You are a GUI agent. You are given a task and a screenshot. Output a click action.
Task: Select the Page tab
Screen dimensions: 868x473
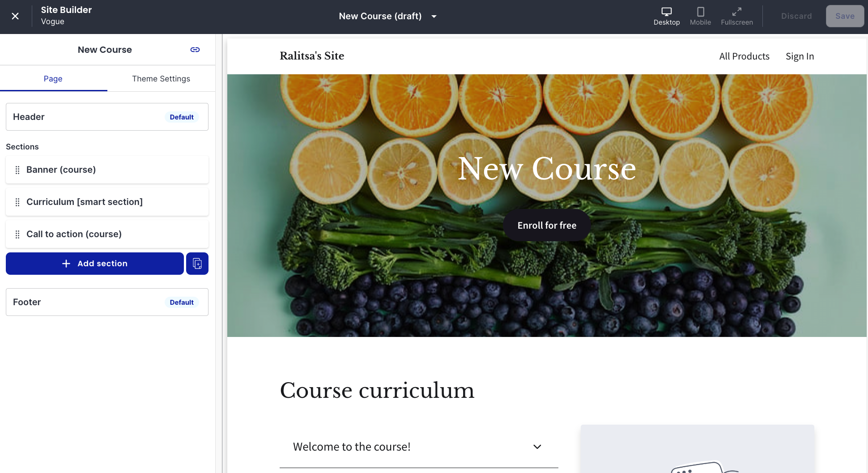pyautogui.click(x=53, y=79)
